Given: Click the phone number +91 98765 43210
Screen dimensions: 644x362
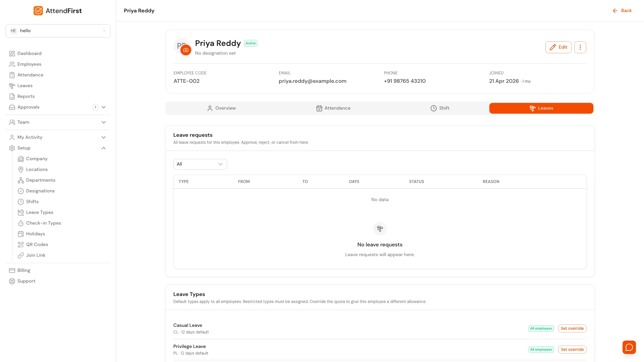Looking at the screenshot, I should click(x=405, y=81).
